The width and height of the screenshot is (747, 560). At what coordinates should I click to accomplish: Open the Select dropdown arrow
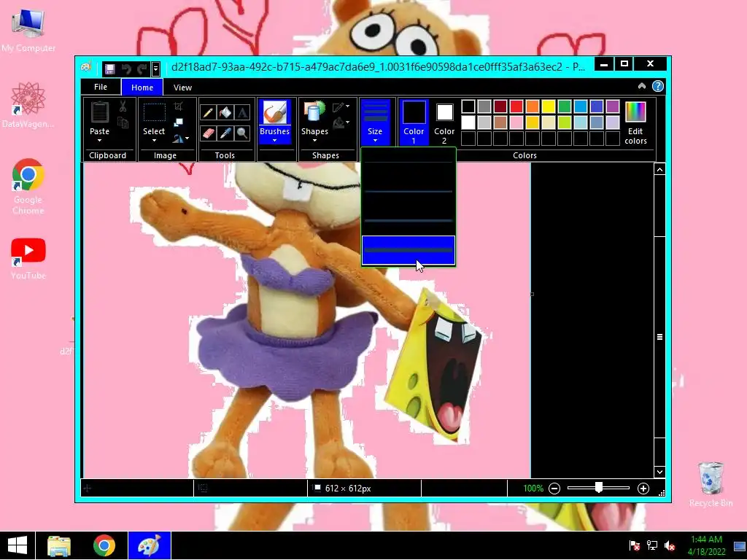pos(155,141)
